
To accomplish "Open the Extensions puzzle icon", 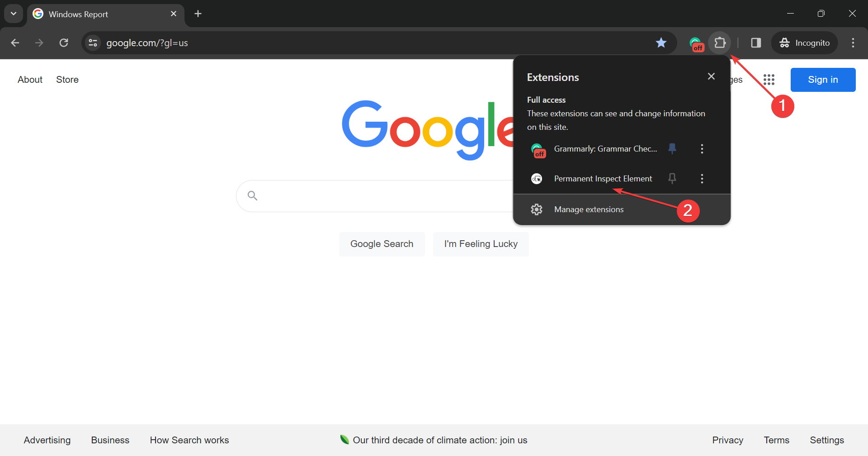I will [x=720, y=43].
